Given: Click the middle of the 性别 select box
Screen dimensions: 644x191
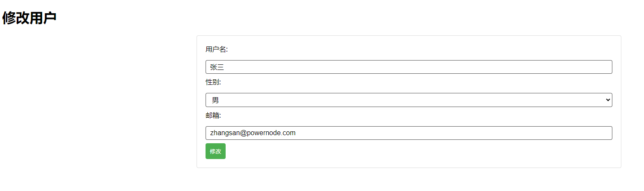Looking at the screenshot, I should pyautogui.click(x=409, y=100).
